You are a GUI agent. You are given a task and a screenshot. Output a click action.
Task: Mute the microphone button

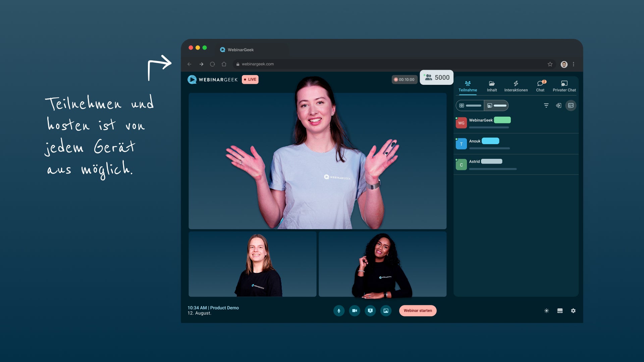[339, 311]
